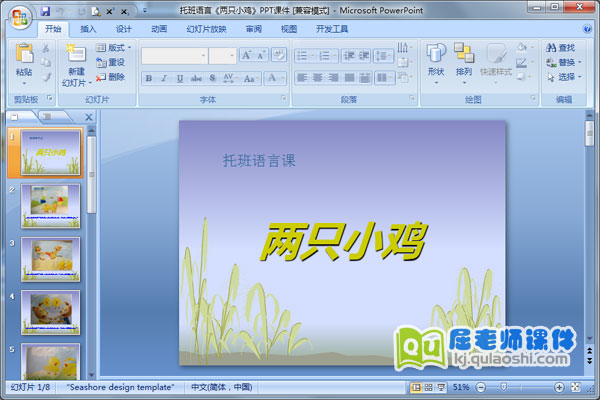This screenshot has height=400, width=600.
Task: Zoom in with plus button
Action: coord(559,387)
